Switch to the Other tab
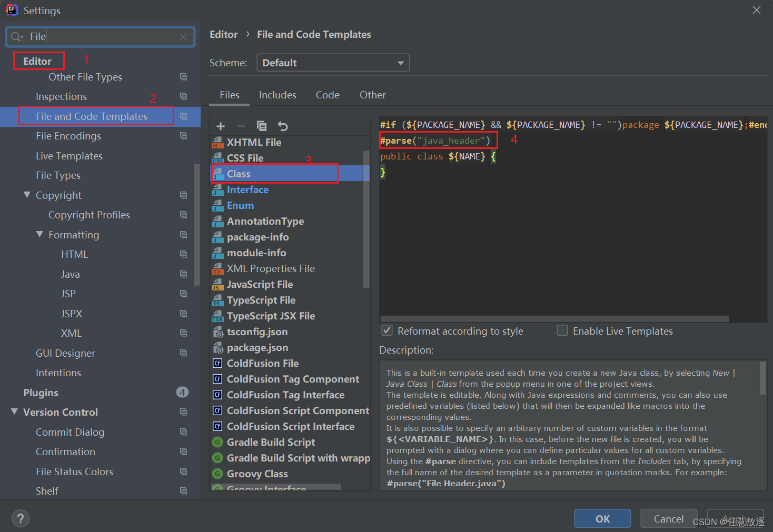 (373, 95)
